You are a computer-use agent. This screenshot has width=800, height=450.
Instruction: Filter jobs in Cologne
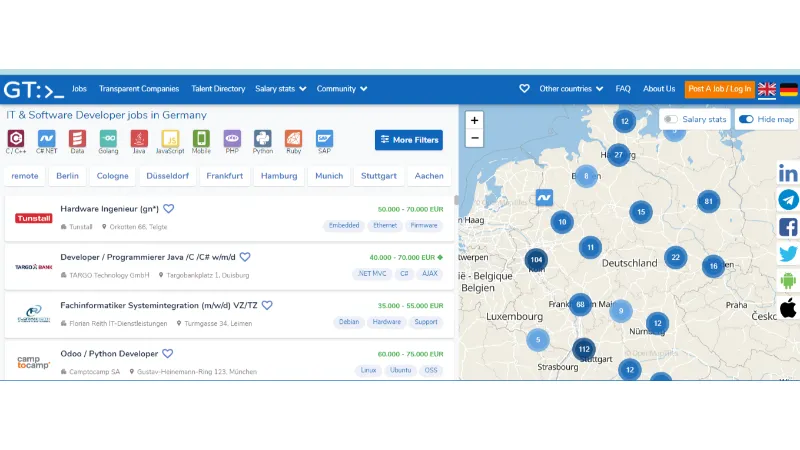[x=112, y=176]
